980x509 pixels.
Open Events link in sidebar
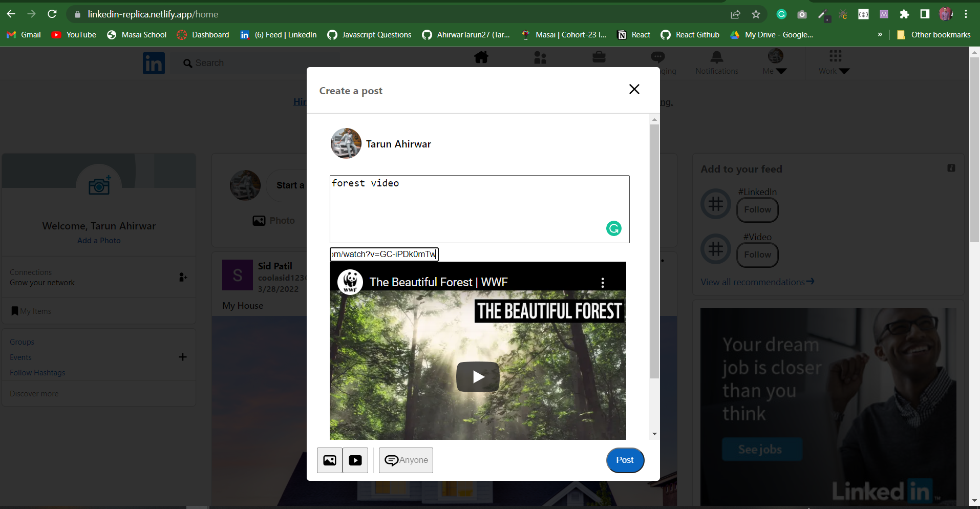(x=20, y=357)
